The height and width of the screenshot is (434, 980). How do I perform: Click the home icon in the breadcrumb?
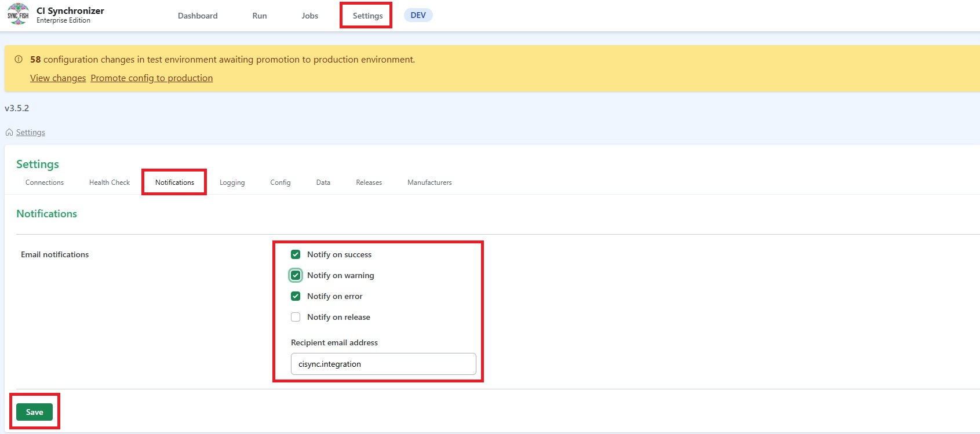click(x=9, y=132)
